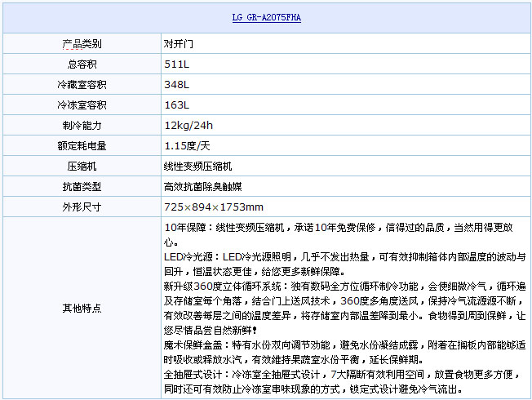Click the 总容积 row label
This screenshot has width=532, height=400.
82,64
